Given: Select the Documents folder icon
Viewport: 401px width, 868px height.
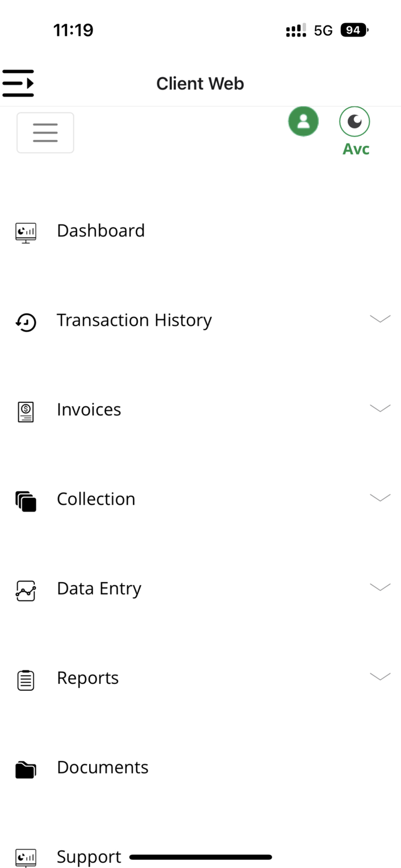Looking at the screenshot, I should pyautogui.click(x=25, y=769).
